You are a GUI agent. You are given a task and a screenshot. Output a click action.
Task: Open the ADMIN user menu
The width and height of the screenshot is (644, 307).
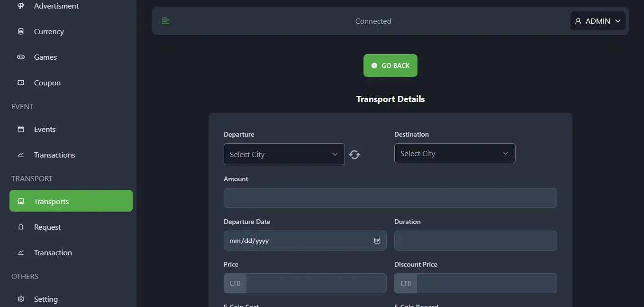[598, 21]
